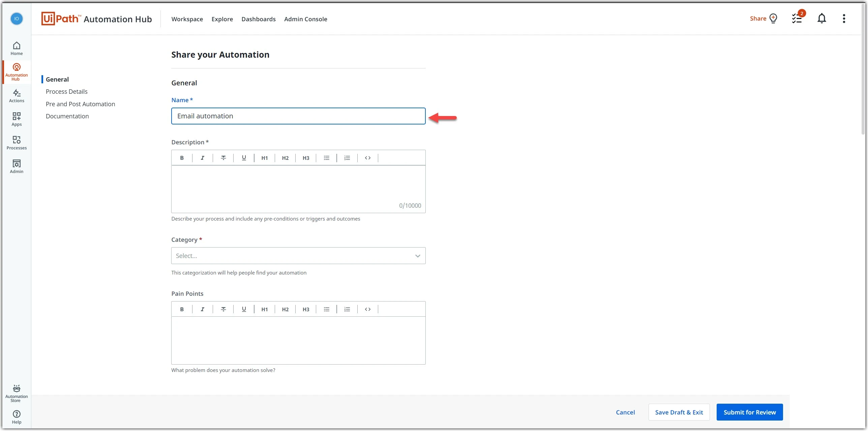Screen dimensions: 868x431
Task: Click the Share idea lightbulb button
Action: click(764, 19)
